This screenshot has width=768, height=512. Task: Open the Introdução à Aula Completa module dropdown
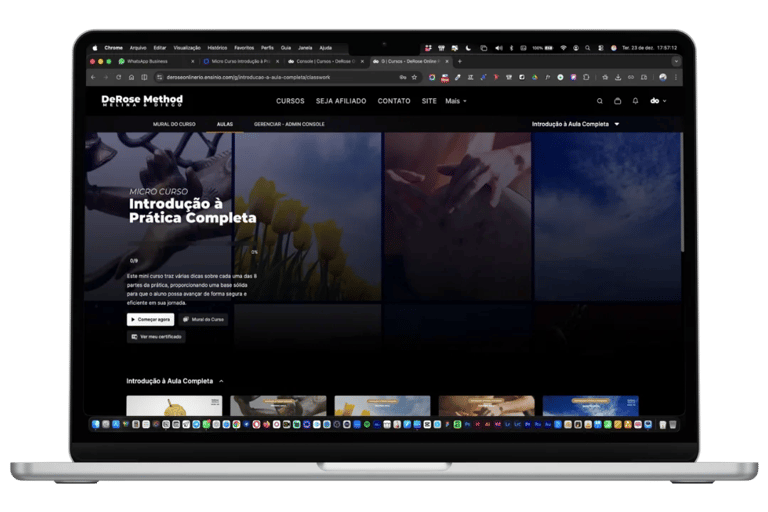[x=576, y=124]
